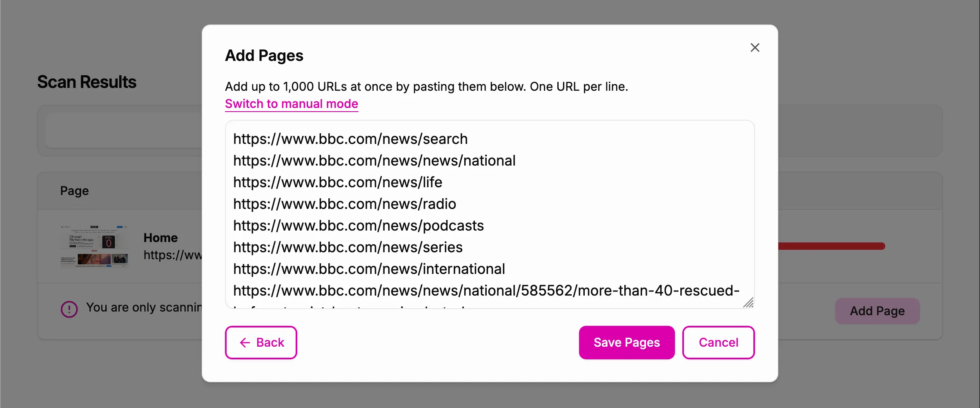980x408 pixels.
Task: Click the Add Page button
Action: click(x=877, y=311)
